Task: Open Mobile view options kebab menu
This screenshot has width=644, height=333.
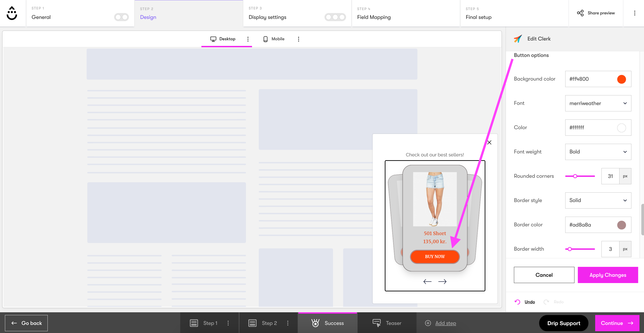Action: [299, 39]
